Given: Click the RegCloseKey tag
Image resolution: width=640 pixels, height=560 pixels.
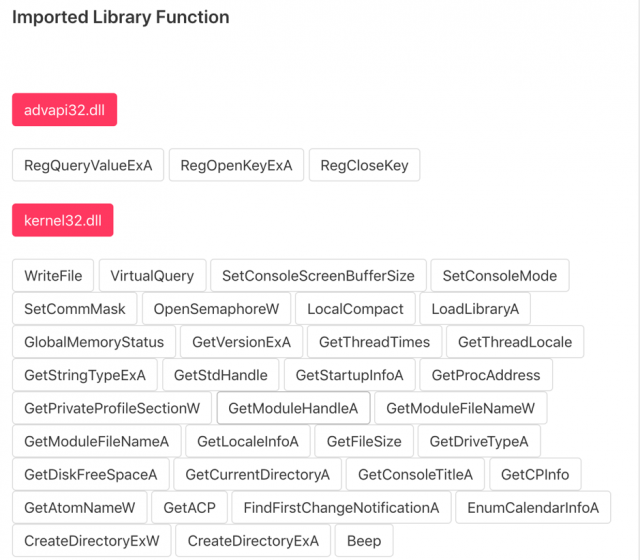Looking at the screenshot, I should coord(364,165).
